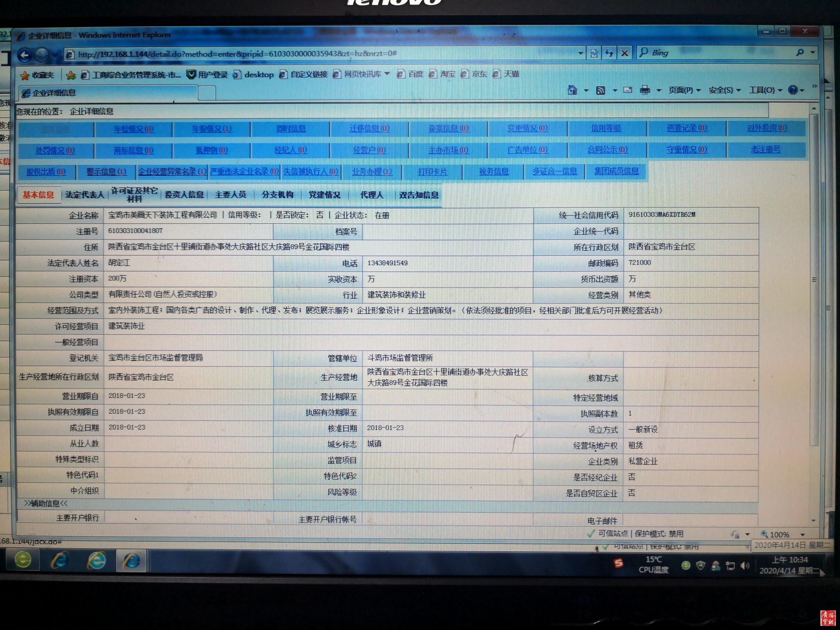Open the address bar history dropdown
The width and height of the screenshot is (840, 630).
tap(581, 53)
